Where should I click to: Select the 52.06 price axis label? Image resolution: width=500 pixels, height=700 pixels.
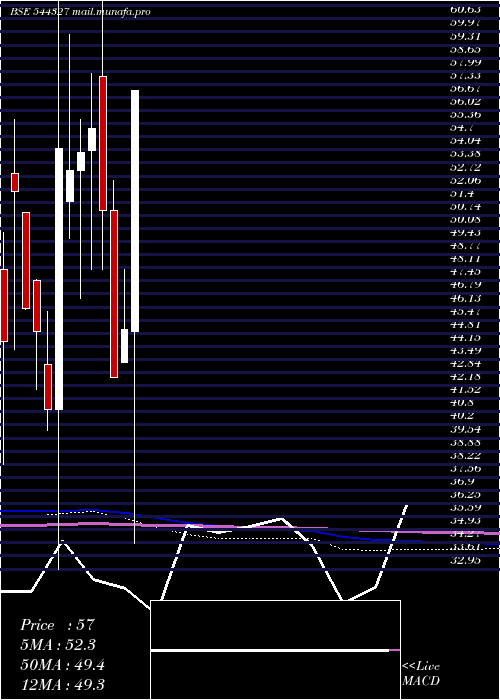click(x=466, y=180)
